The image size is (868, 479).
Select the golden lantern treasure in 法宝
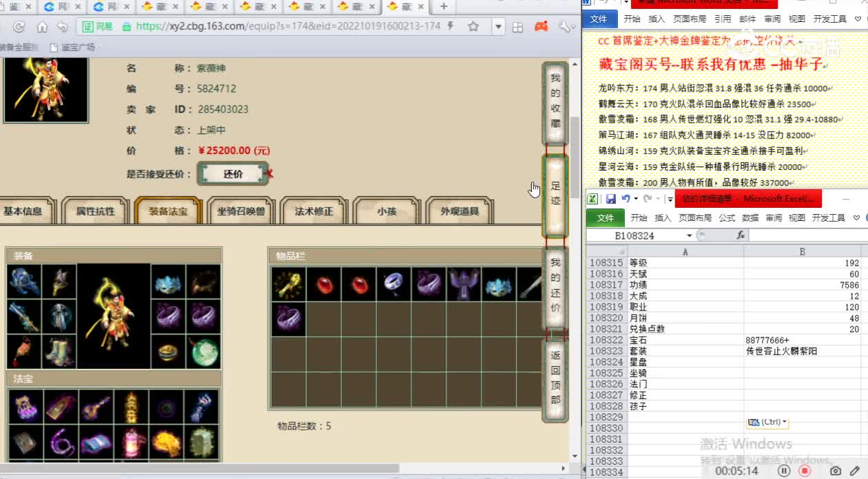pyautogui.click(x=130, y=407)
